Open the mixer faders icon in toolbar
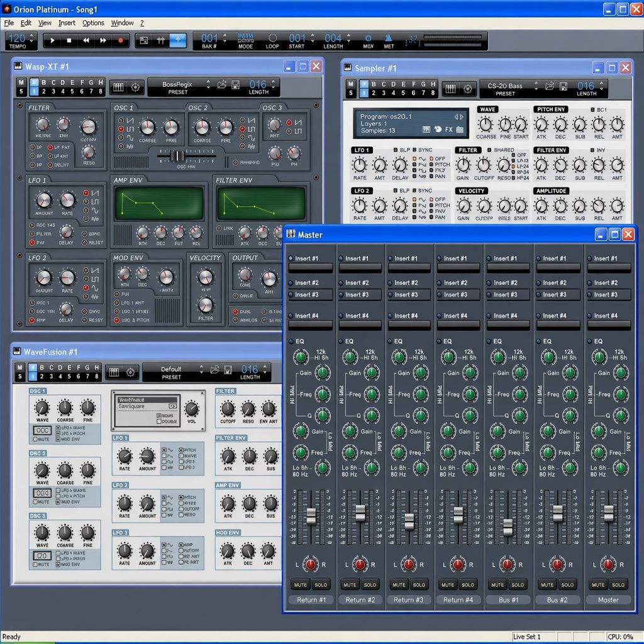Viewport: 644px width, 644px height. (x=160, y=41)
